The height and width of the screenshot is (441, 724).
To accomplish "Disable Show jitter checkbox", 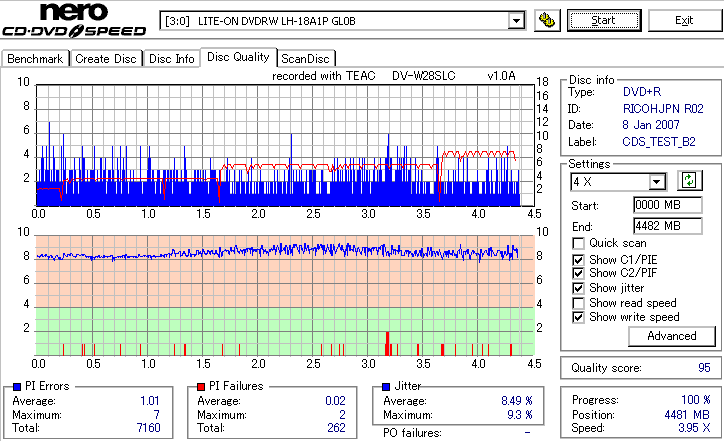I will point(578,288).
